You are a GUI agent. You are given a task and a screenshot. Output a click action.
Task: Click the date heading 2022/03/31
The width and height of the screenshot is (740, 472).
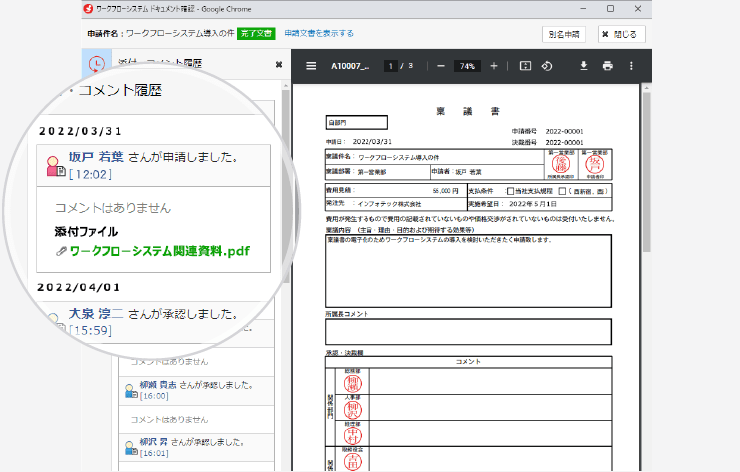pyautogui.click(x=80, y=131)
